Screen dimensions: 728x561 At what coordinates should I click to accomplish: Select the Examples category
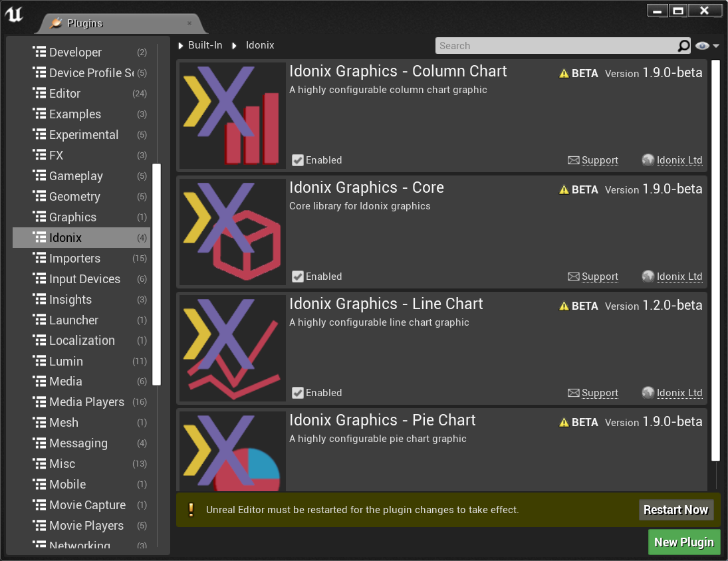pyautogui.click(x=82, y=114)
